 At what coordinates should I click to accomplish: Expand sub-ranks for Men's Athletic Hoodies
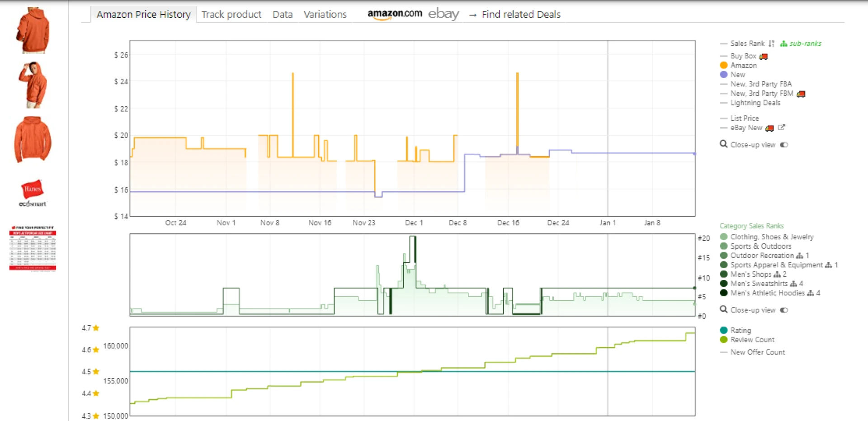[811, 293]
